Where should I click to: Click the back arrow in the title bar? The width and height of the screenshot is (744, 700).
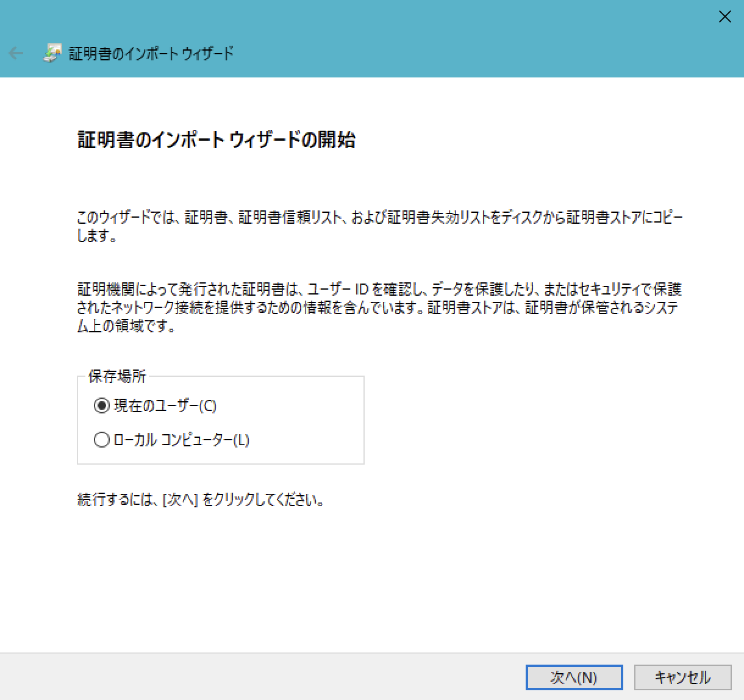click(x=16, y=54)
